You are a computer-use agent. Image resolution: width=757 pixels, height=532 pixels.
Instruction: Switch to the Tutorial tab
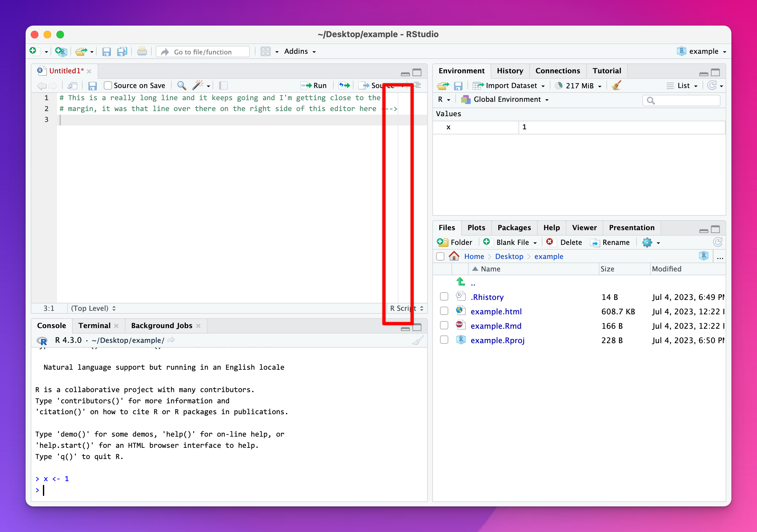(x=606, y=71)
